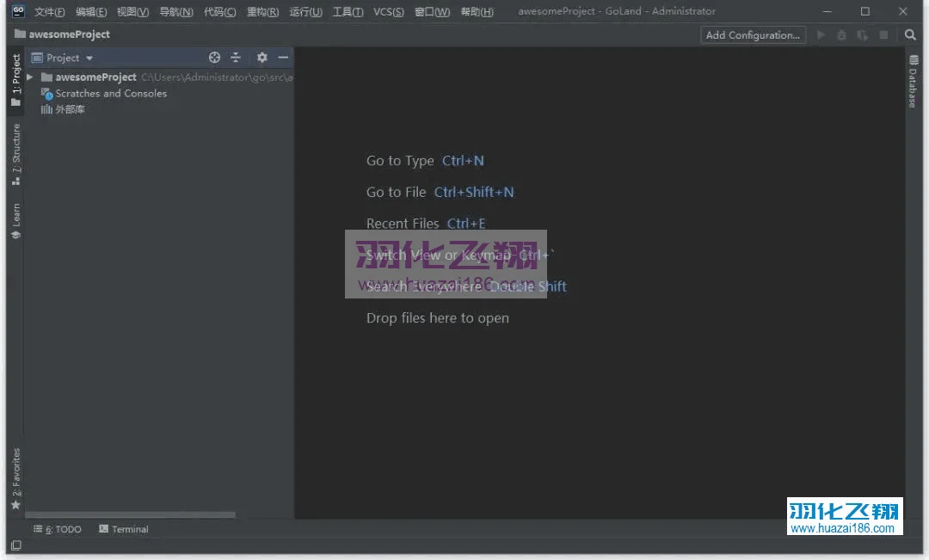Open the VCS(S) menu
Screen dimensions: 929x560
coord(389,12)
